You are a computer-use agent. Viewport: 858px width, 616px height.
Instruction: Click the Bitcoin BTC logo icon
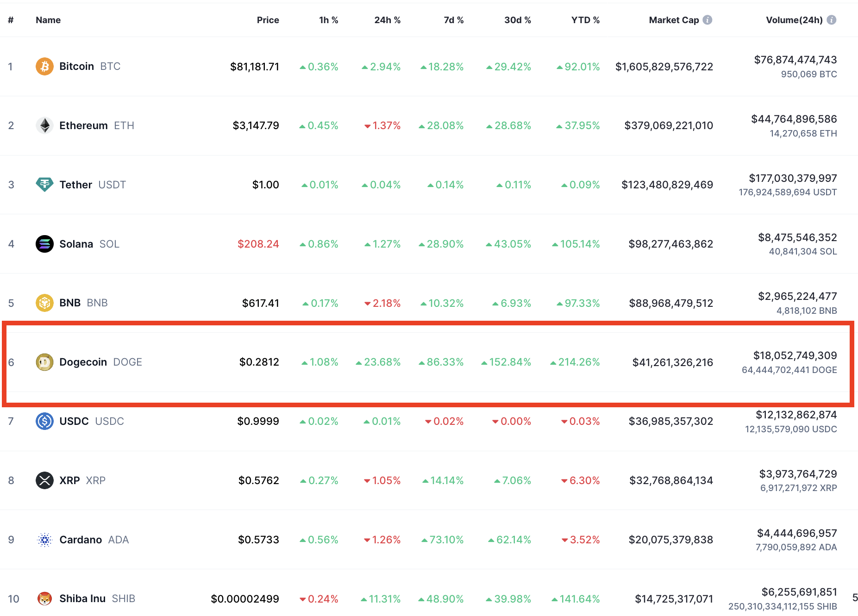point(44,66)
